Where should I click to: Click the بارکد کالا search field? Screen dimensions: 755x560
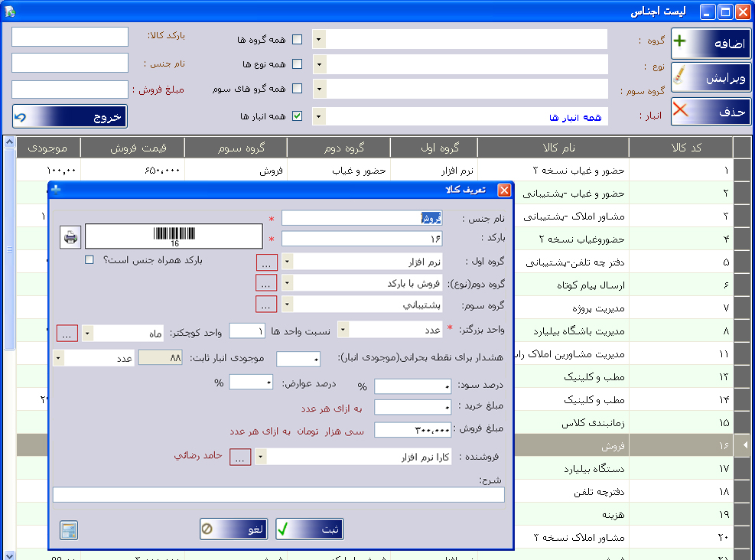tap(70, 37)
